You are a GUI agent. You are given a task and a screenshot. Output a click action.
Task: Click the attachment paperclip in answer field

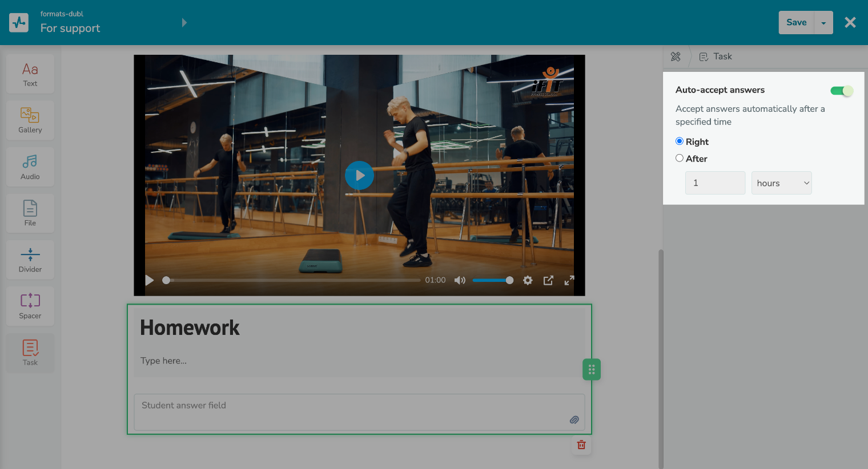coord(574,420)
